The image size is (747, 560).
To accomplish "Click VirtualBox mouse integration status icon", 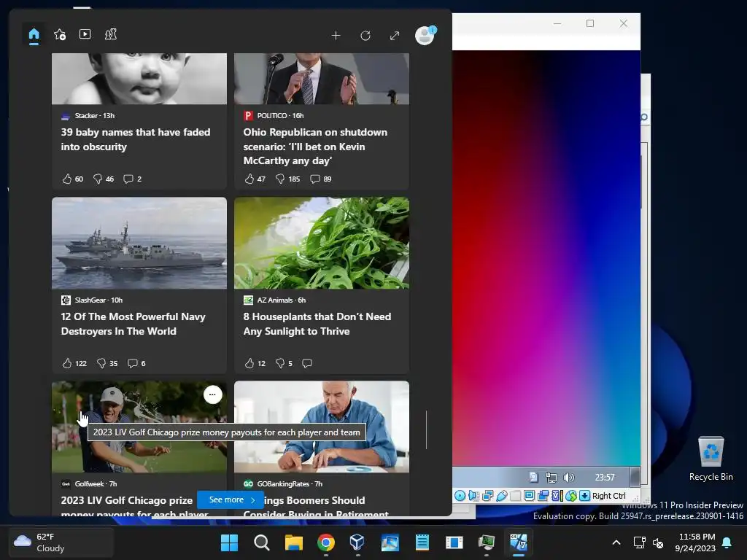I will pos(570,496).
